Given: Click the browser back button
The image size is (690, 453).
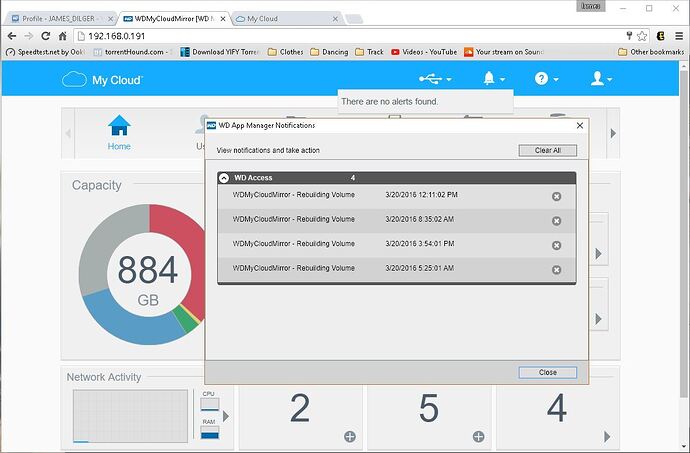Looking at the screenshot, I should point(12,36).
